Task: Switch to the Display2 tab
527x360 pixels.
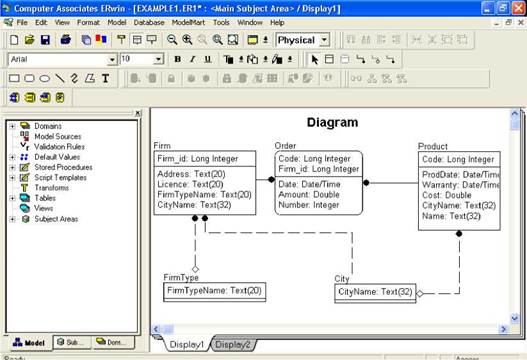Action: [x=233, y=345]
